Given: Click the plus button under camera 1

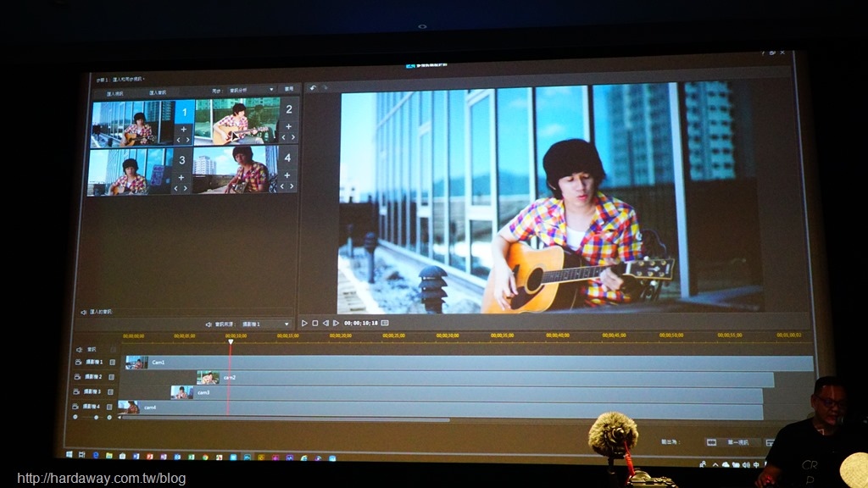Looking at the screenshot, I should pyautogui.click(x=184, y=130).
